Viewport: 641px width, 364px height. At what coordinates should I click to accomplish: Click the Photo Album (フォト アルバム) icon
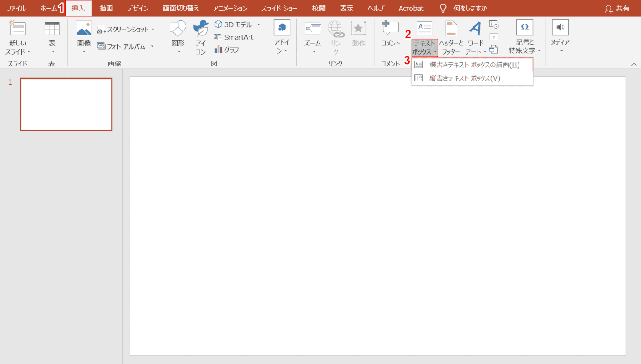[x=101, y=46]
